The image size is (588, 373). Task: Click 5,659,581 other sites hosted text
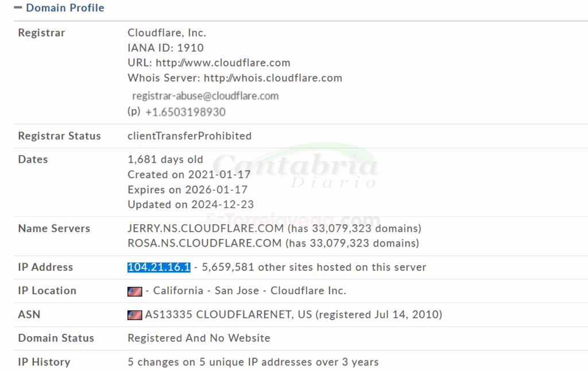click(314, 267)
